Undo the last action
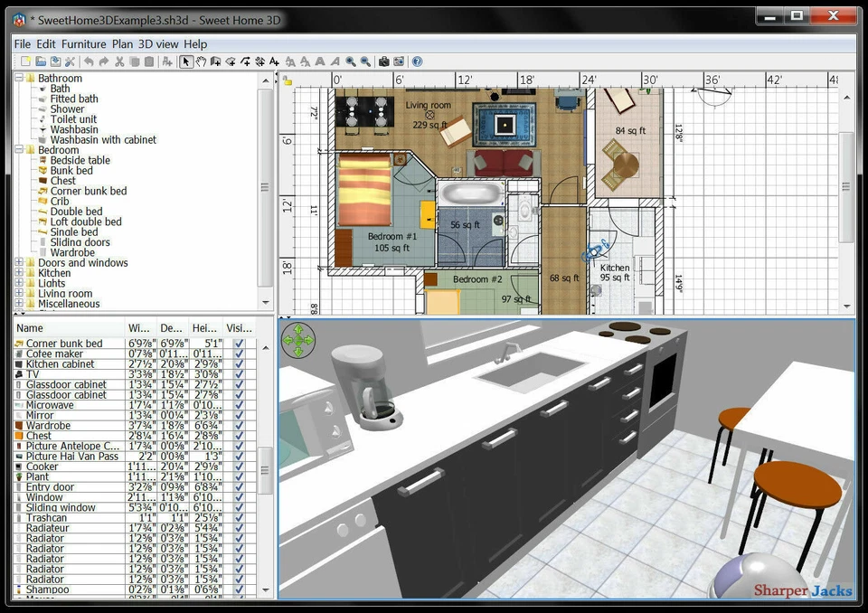This screenshot has height=613, width=868. tap(89, 61)
